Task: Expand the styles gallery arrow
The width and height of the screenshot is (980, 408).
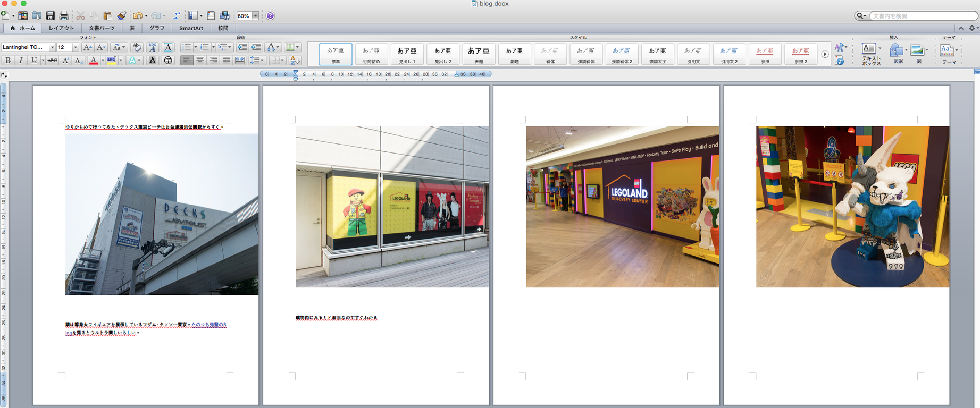Action: pyautogui.click(x=825, y=54)
